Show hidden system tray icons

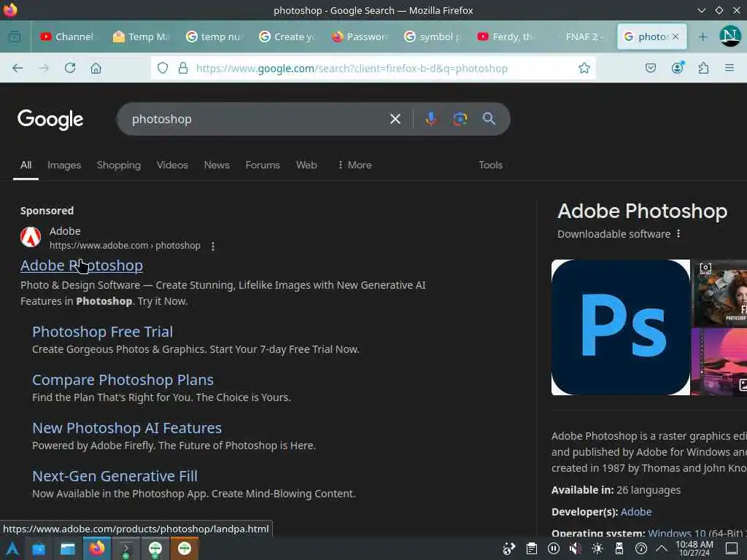(662, 548)
